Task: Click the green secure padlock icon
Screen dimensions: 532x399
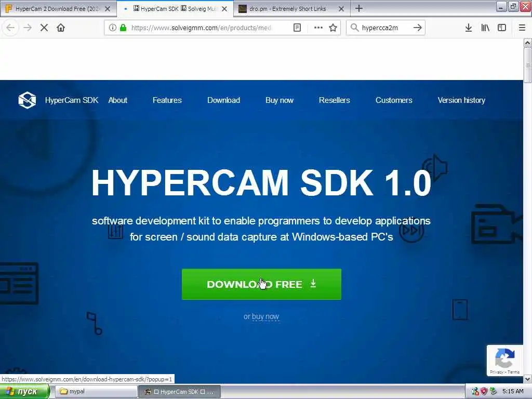Action: coord(123,28)
